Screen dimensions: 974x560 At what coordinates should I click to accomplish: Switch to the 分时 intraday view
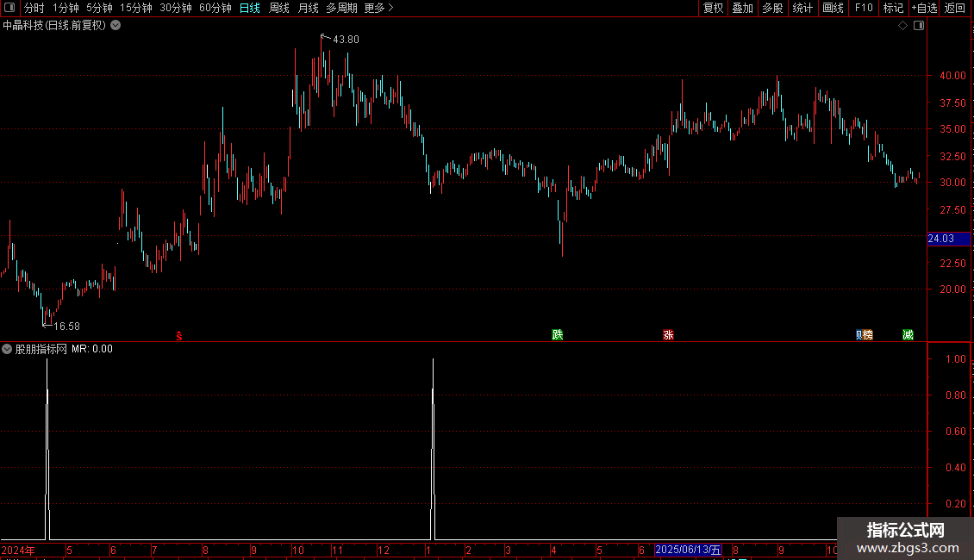coord(34,8)
